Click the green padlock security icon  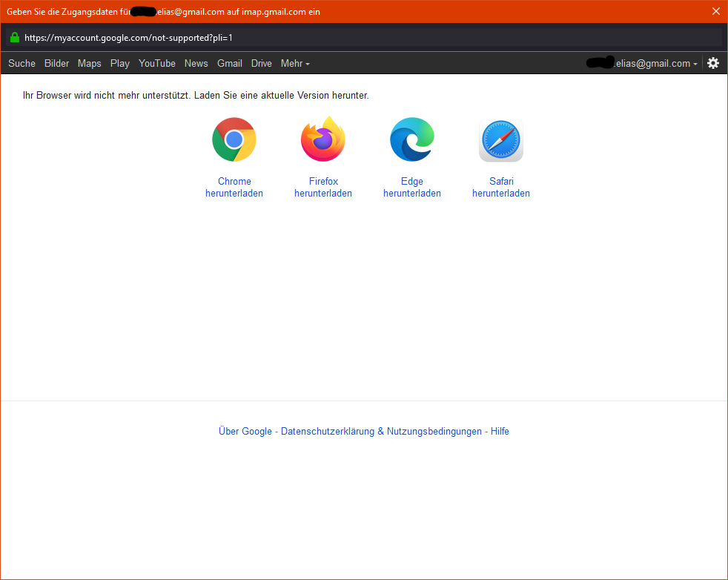tap(15, 37)
